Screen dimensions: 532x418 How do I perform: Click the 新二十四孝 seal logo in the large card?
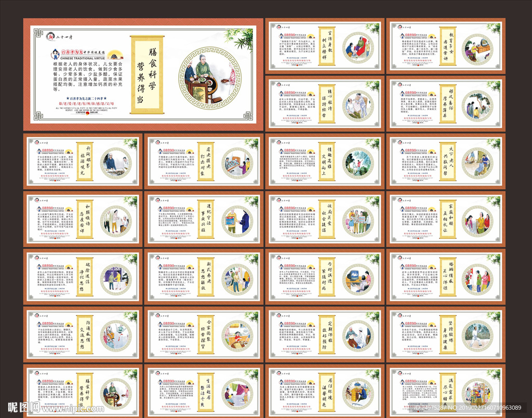(50, 36)
